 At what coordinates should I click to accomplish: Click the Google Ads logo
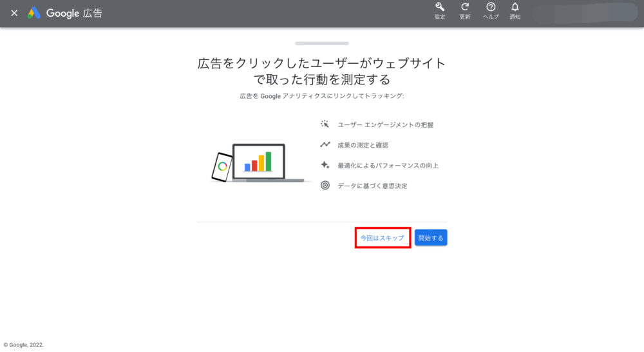tap(34, 13)
